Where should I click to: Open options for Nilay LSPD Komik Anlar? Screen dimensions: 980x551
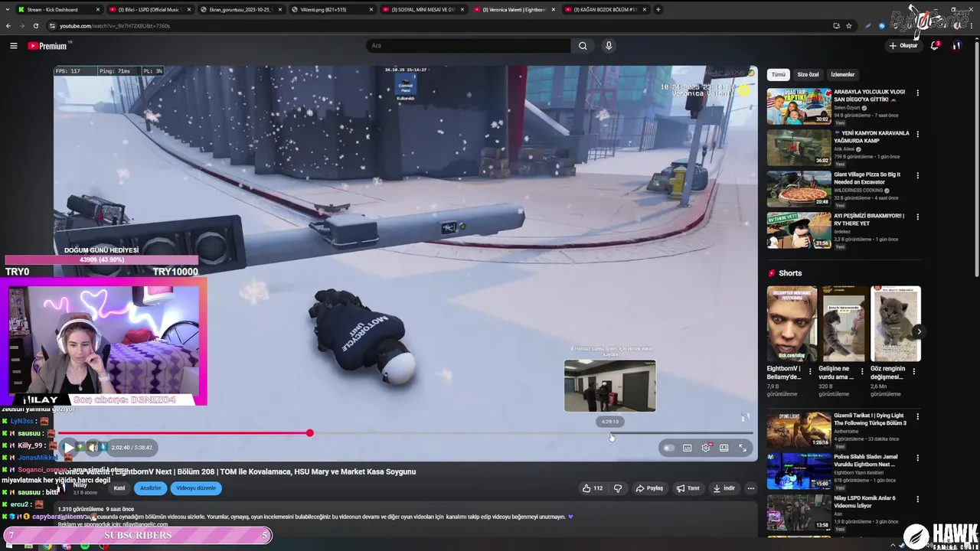point(917,500)
